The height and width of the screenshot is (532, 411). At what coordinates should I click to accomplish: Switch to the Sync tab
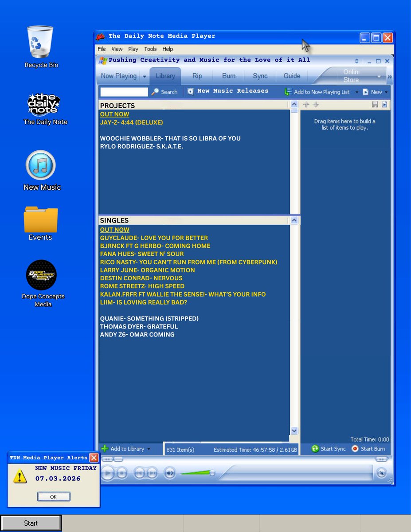(x=260, y=76)
